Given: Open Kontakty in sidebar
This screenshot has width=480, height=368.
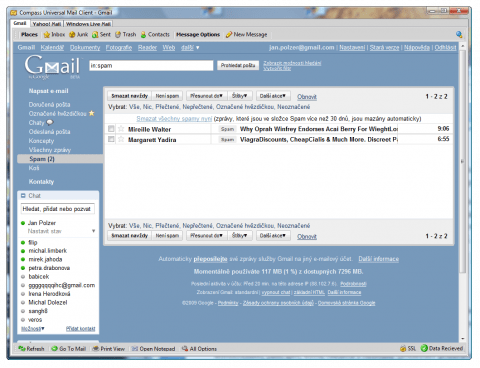Looking at the screenshot, I should pyautogui.click(x=41, y=182).
